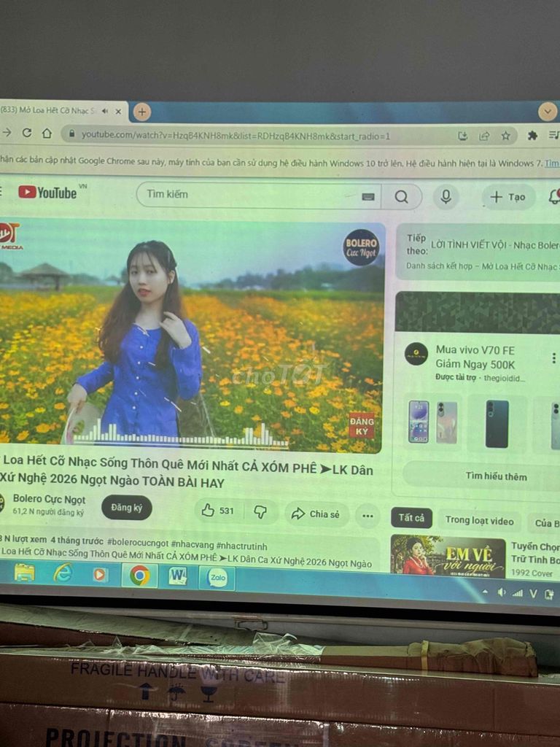Select the address bar URL

tap(236, 135)
